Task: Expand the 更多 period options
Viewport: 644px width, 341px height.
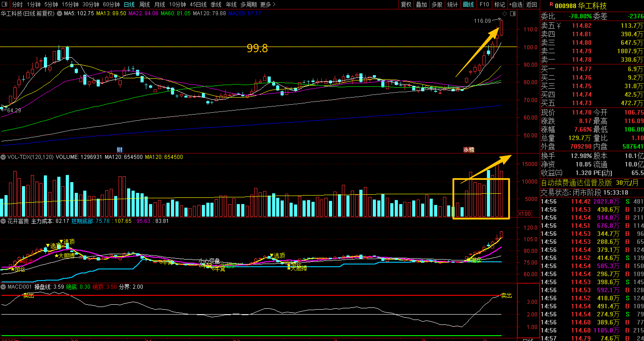Action: pyautogui.click(x=267, y=4)
